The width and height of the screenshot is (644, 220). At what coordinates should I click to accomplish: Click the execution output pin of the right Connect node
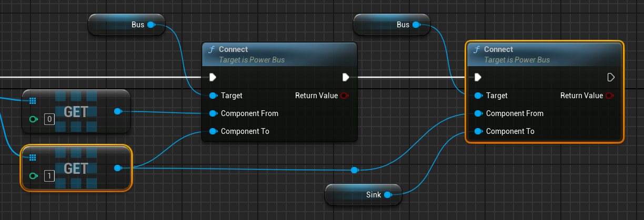(x=611, y=78)
